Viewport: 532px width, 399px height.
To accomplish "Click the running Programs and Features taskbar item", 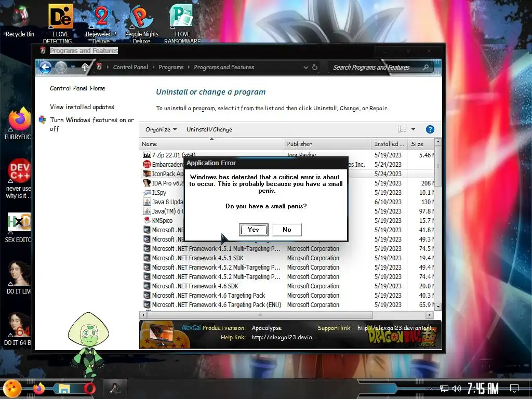I will pos(115,389).
